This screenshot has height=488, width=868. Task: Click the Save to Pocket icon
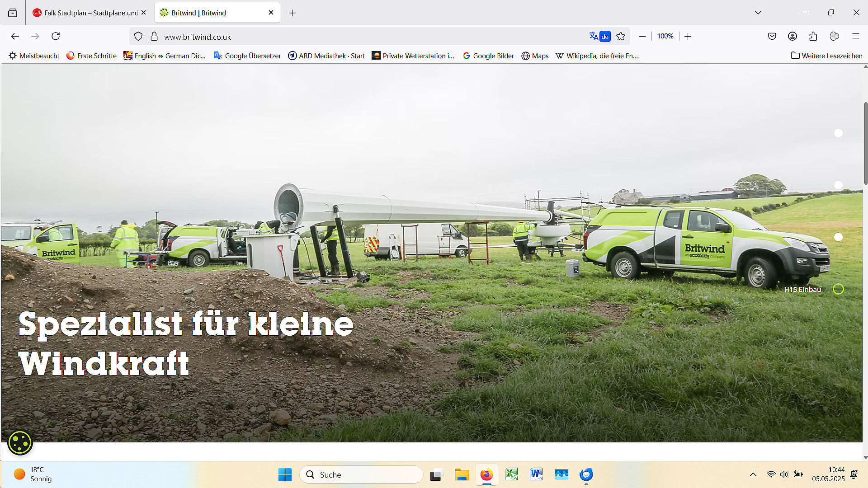772,36
